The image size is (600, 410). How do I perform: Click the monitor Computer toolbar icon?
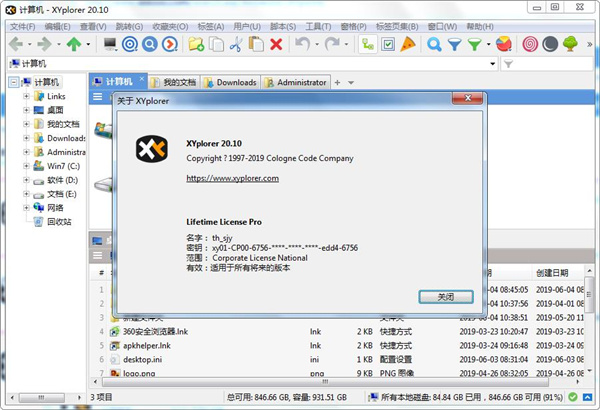[110, 45]
